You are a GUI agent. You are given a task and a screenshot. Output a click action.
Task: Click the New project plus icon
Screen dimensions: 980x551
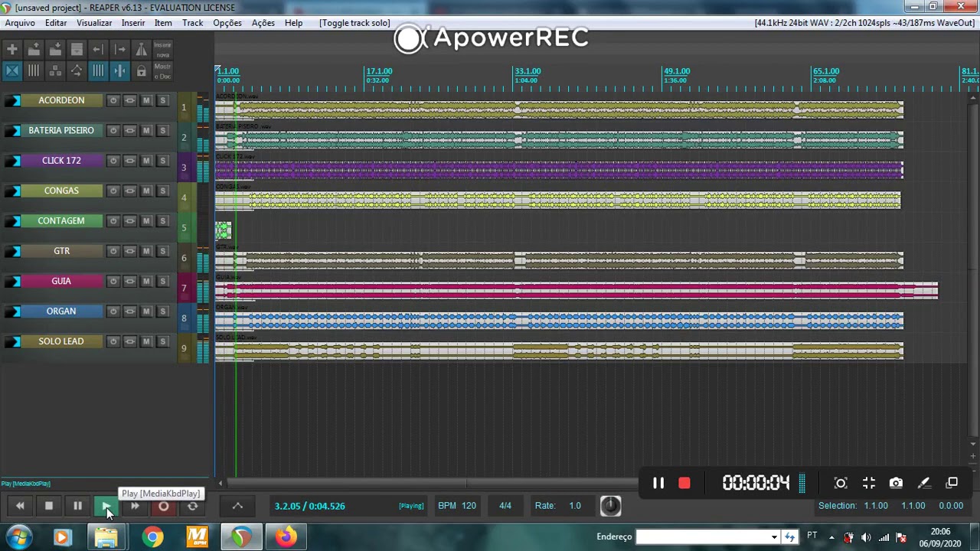(12, 49)
